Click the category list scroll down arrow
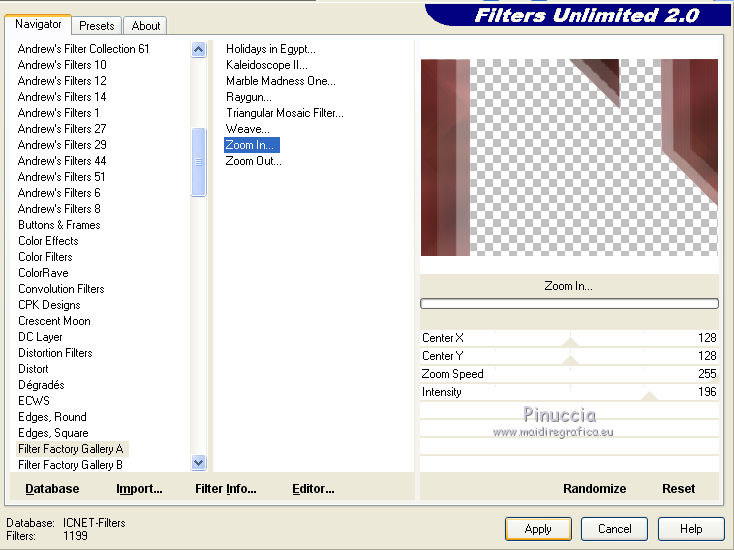The width and height of the screenshot is (734, 550). tap(198, 462)
